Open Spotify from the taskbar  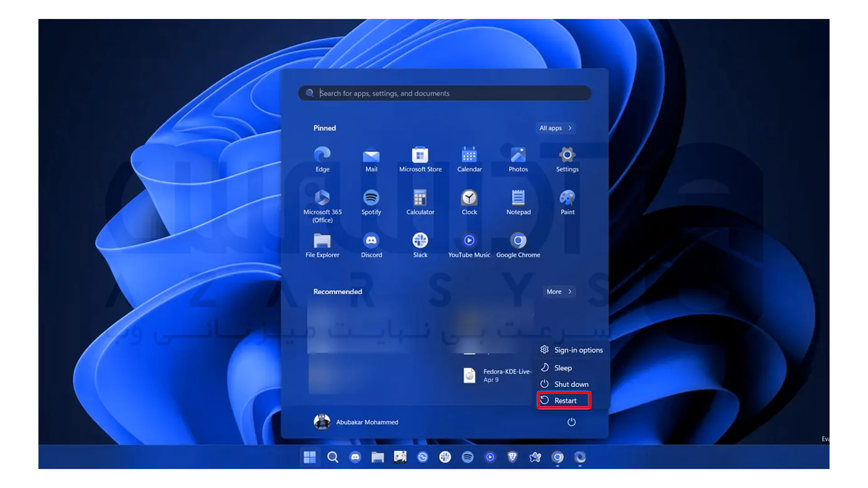pyautogui.click(x=467, y=457)
